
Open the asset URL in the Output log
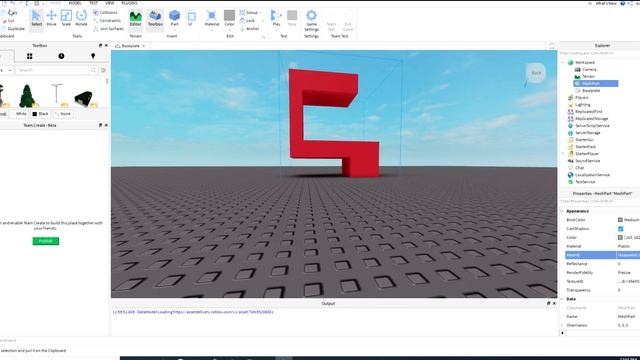[x=224, y=312]
